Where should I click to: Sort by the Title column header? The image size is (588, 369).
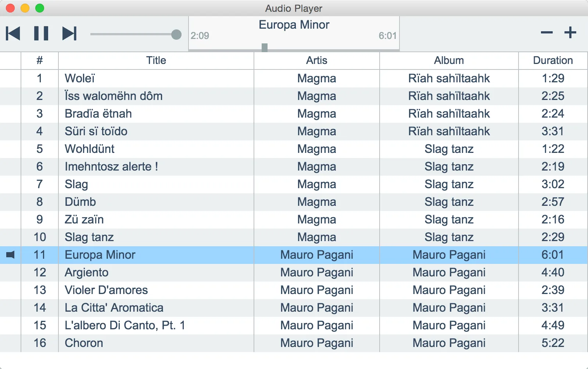point(156,61)
